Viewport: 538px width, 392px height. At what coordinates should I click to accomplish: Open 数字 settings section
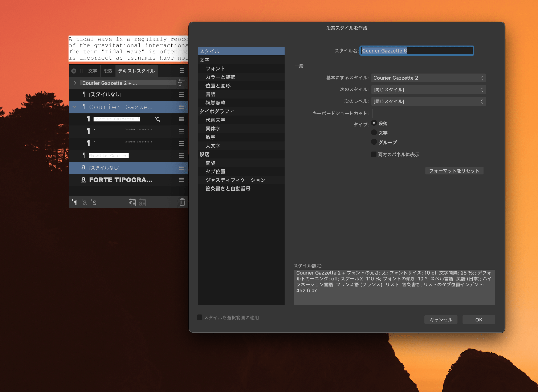241,137
